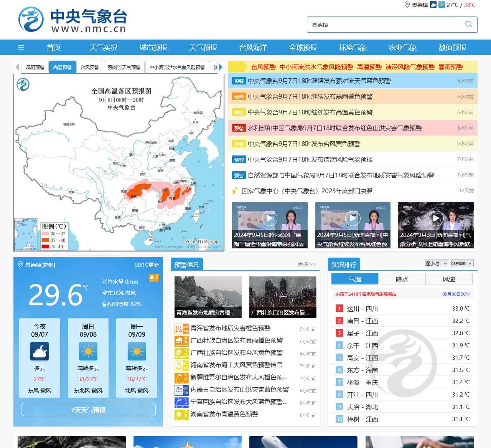Switch ranking to 风速 tab
The width and height of the screenshot is (491, 448).
(x=449, y=279)
